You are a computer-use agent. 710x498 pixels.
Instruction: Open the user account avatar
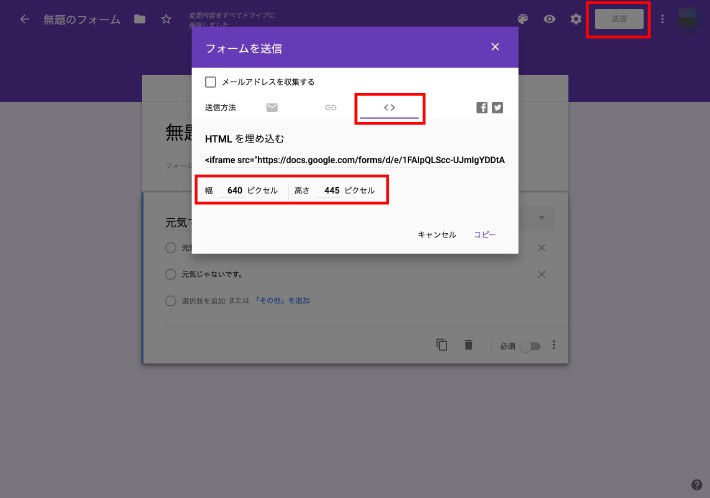(x=686, y=19)
